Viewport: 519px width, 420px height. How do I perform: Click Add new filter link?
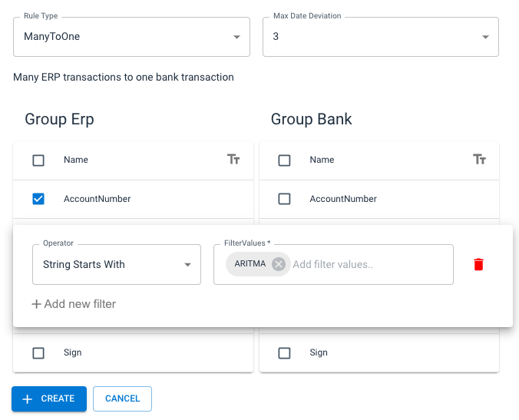click(x=80, y=304)
